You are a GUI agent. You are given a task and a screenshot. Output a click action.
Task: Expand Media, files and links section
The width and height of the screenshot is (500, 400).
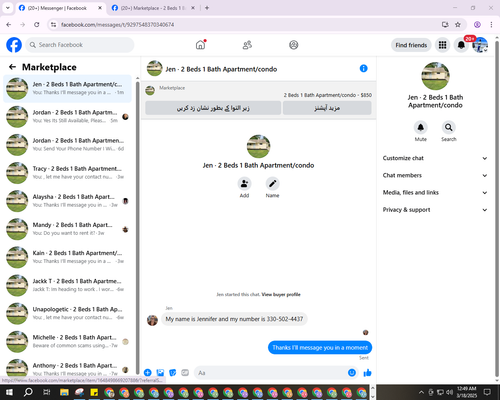click(435, 193)
